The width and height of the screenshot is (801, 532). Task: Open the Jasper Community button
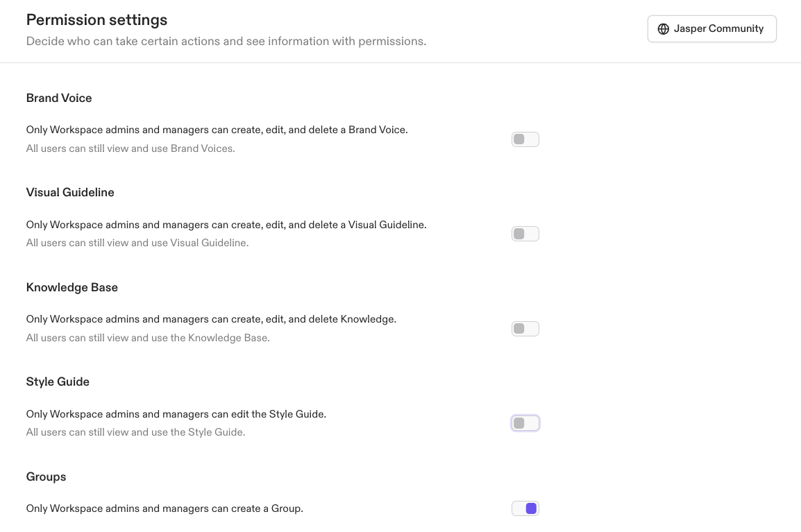pyautogui.click(x=711, y=28)
